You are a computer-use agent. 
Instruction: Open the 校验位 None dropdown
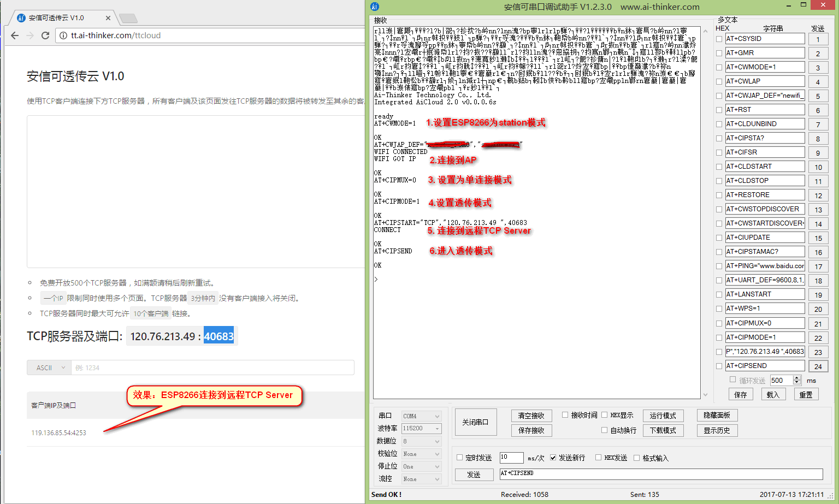tap(421, 454)
